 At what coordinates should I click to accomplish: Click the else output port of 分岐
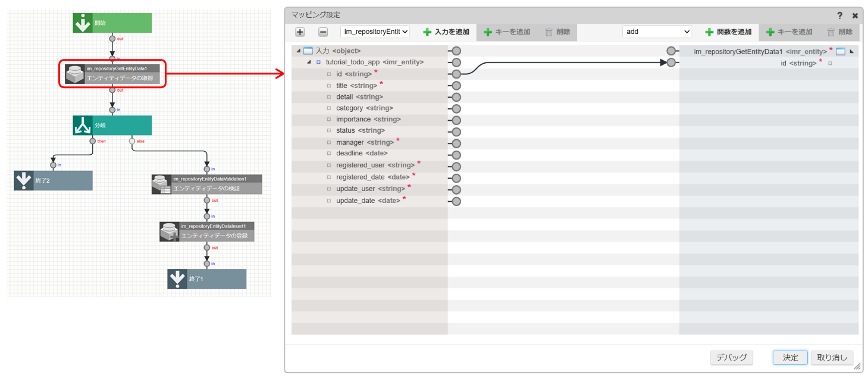132,141
